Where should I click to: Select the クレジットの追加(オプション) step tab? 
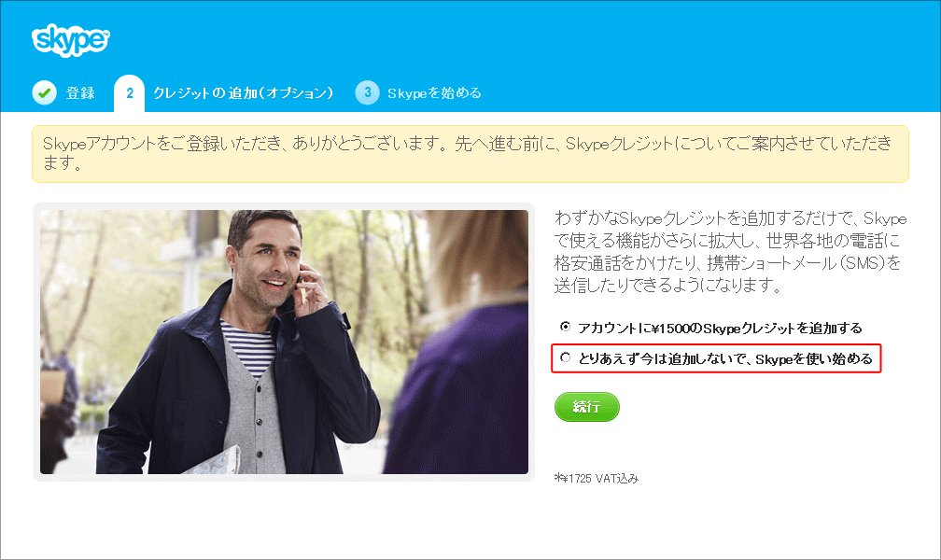click(243, 93)
